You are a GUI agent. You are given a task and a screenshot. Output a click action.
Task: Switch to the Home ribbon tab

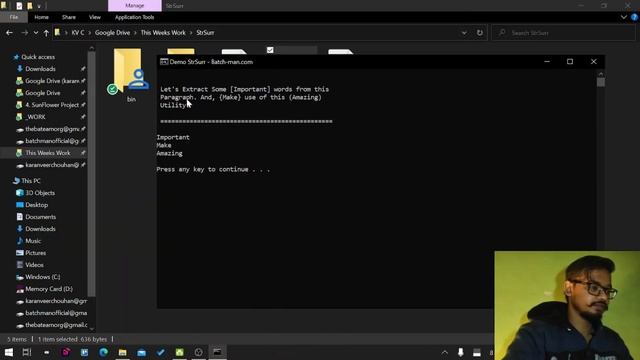point(41,17)
